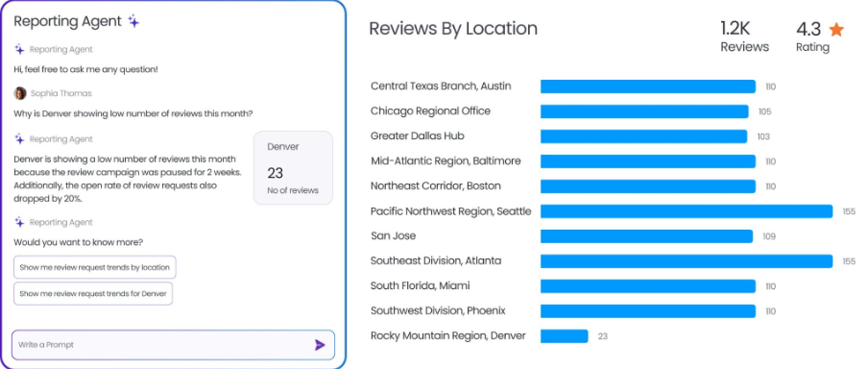Click the 'Chicago Regional Office' label

[x=431, y=111]
